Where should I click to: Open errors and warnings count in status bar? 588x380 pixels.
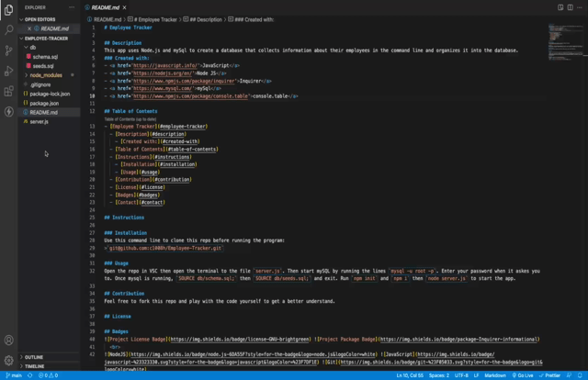point(48,375)
